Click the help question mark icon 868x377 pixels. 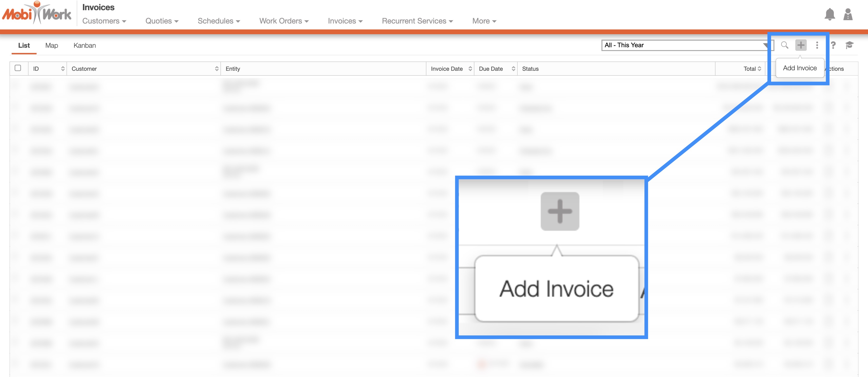(x=833, y=45)
